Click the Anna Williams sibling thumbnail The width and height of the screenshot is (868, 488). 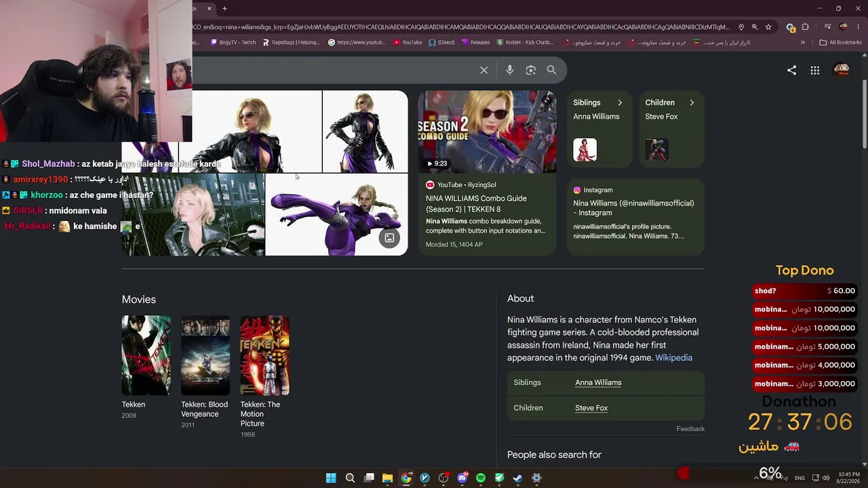pyautogui.click(x=585, y=150)
